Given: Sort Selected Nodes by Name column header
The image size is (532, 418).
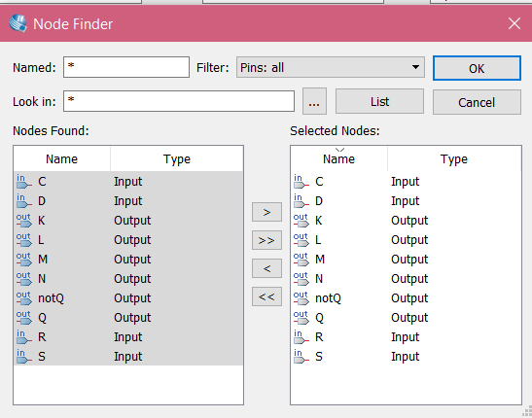Looking at the screenshot, I should 338,158.
